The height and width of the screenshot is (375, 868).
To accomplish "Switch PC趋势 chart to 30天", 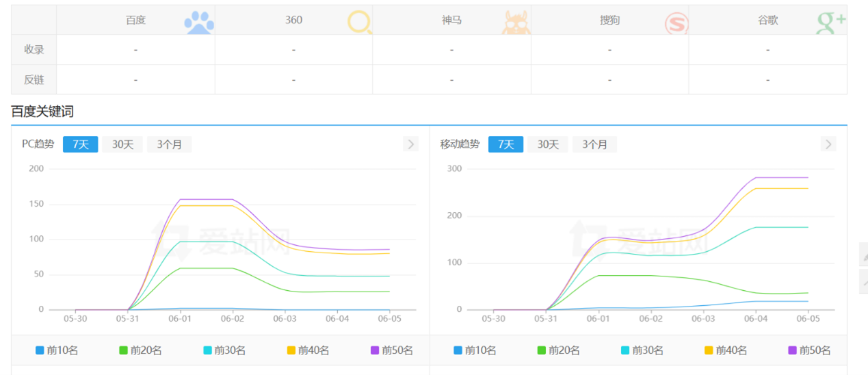I will [122, 144].
